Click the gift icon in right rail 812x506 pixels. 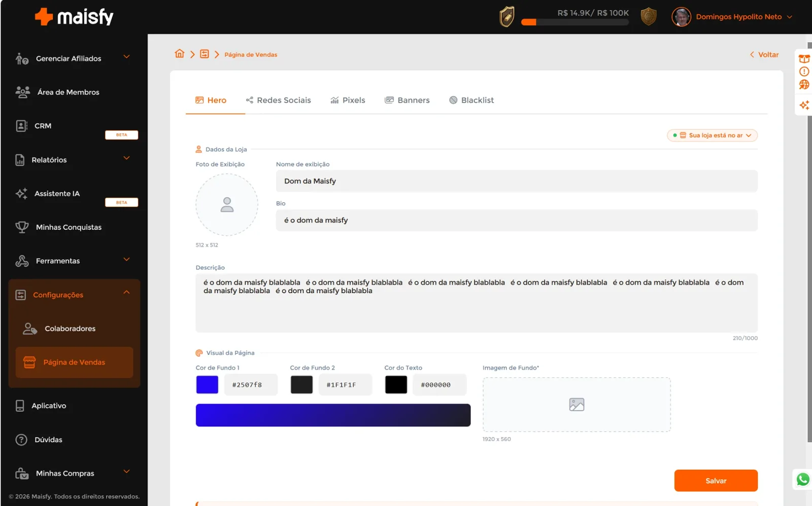[x=804, y=59]
